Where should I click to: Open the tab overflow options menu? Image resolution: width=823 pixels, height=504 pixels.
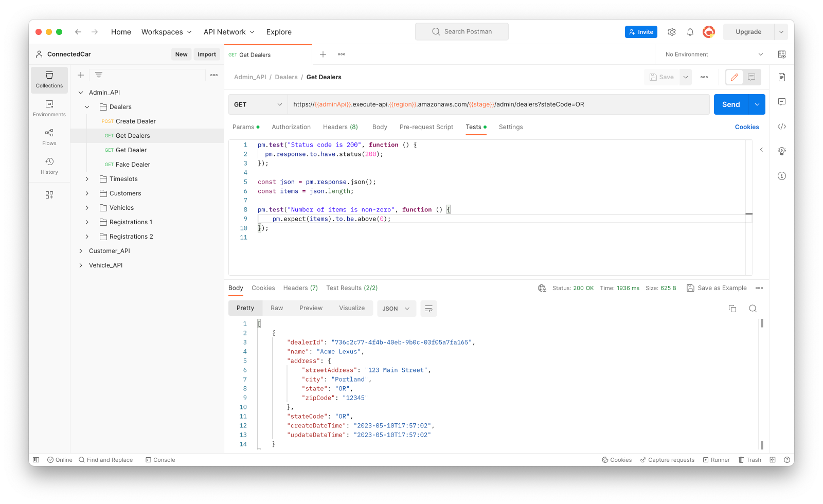pos(342,55)
